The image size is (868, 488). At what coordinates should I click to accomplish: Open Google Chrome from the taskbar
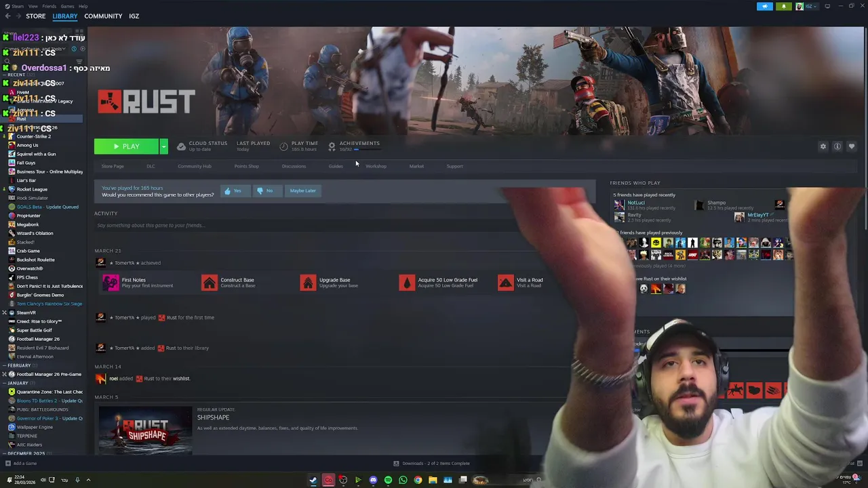418,480
